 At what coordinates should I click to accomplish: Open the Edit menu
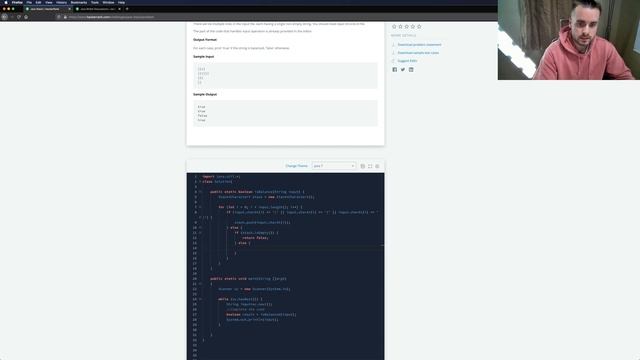[38, 2]
